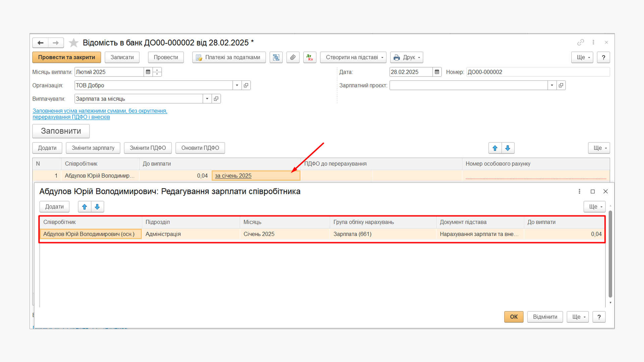Expand the Виплачувати dropdown list
This screenshot has height=362, width=644.
[207, 99]
